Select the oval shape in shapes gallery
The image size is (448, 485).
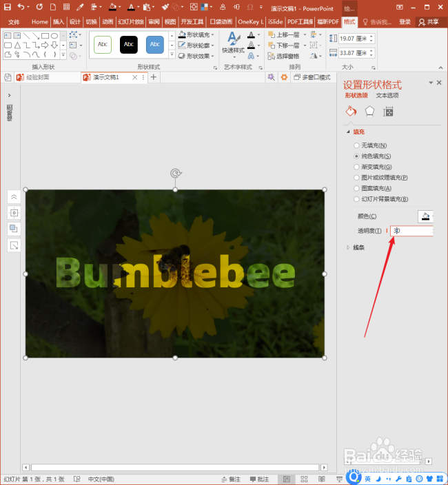point(54,36)
